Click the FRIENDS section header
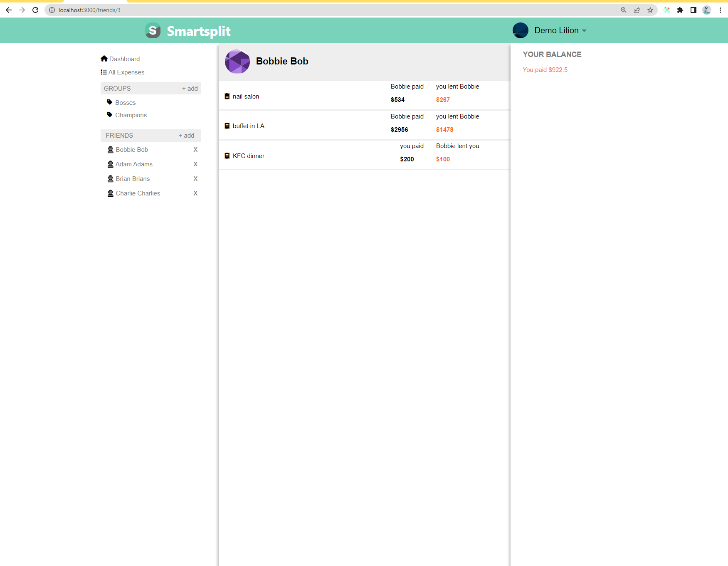This screenshot has width=728, height=566. (x=119, y=136)
